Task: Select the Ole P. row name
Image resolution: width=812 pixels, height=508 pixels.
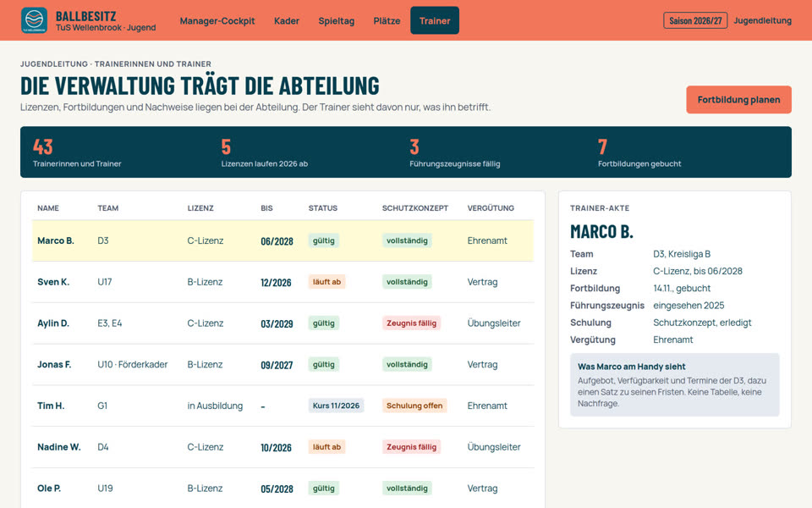Action: tap(49, 489)
